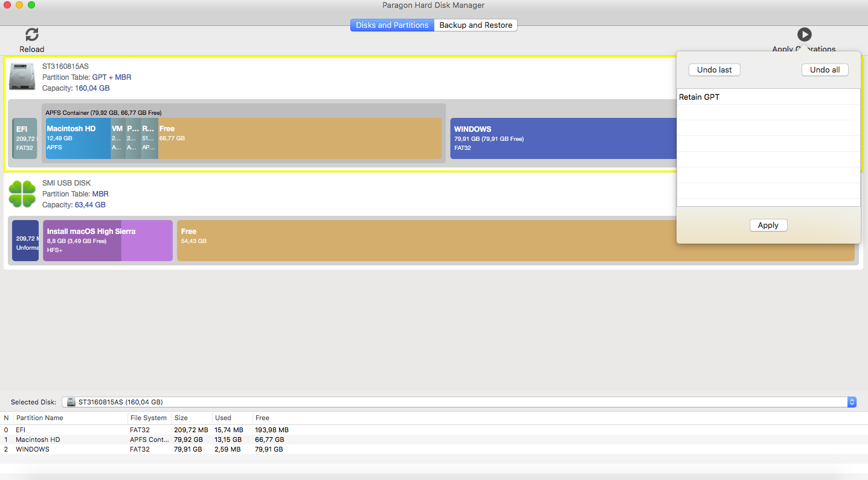Screen dimensions: 868x480
Task: Select Install macOS High Sierra partition
Action: (x=108, y=240)
